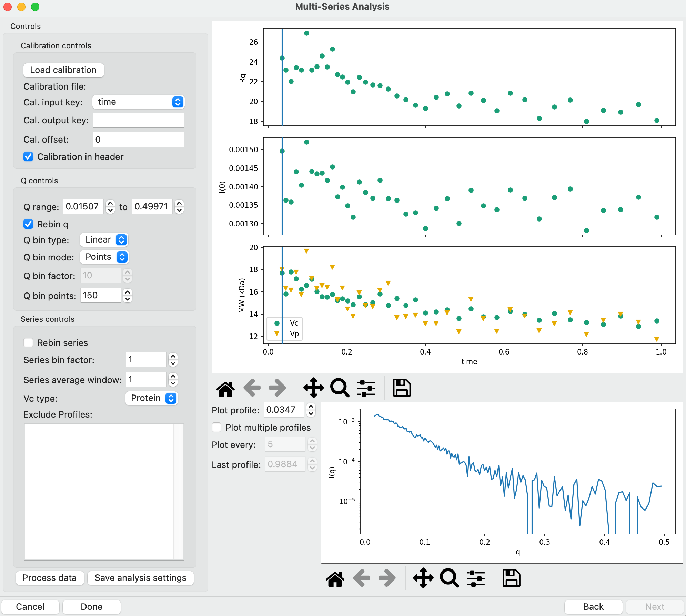Click Q bin points value field
The image size is (686, 616).
[101, 295]
